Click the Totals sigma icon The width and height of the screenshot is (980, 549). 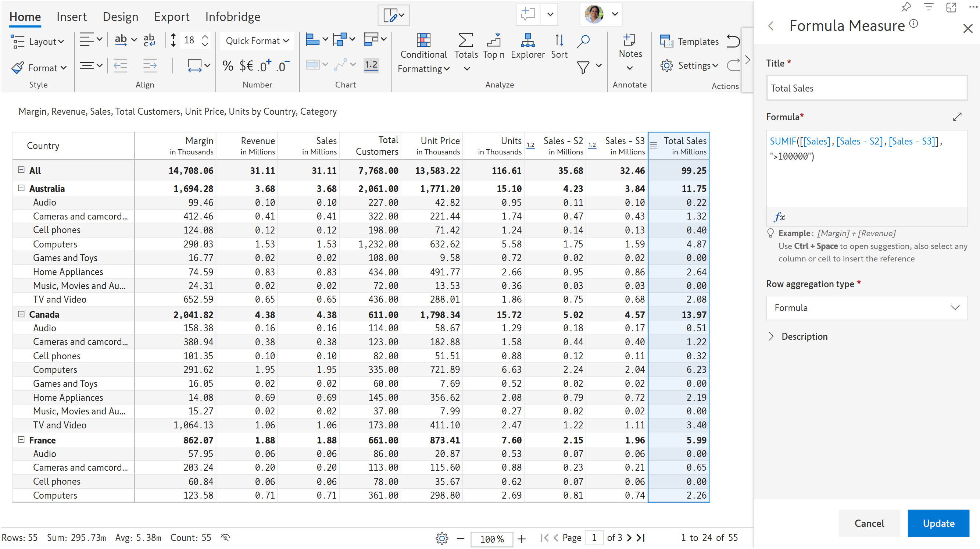pos(466,40)
